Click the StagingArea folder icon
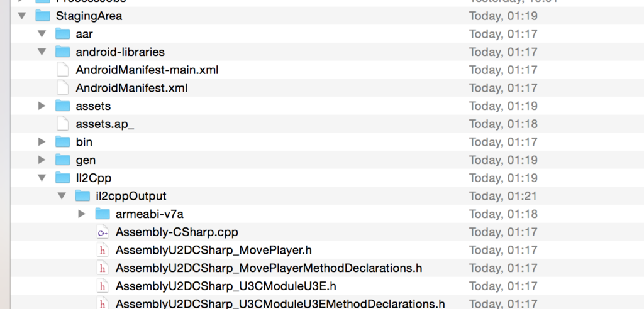This screenshot has height=309, width=644. (42, 16)
